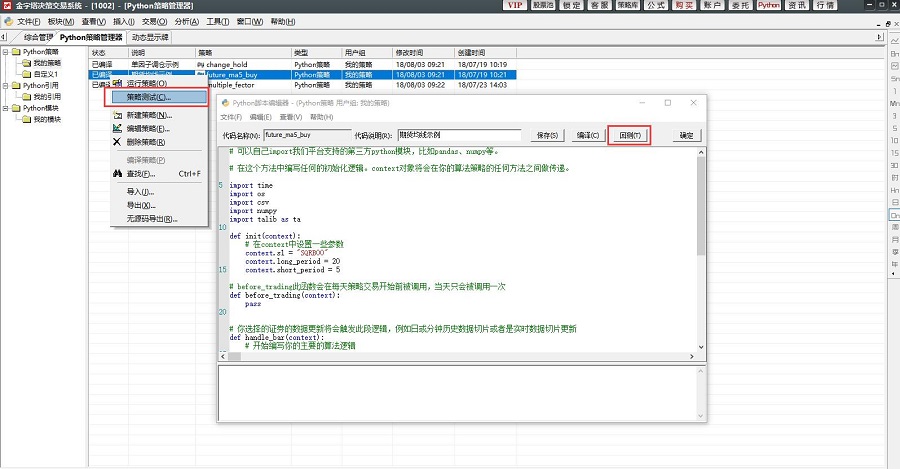Choose 查找(F)... in context menu
900x469 pixels.
pyautogui.click(x=159, y=173)
